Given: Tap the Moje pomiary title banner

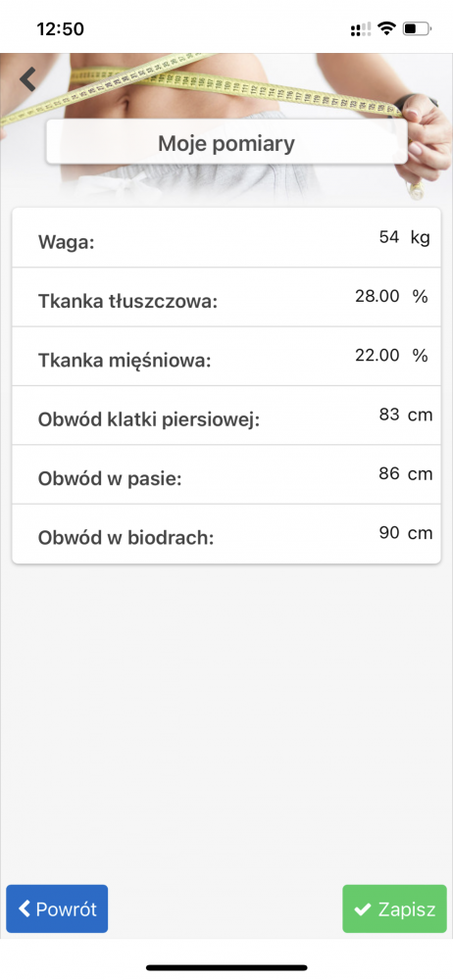Looking at the screenshot, I should tap(226, 143).
